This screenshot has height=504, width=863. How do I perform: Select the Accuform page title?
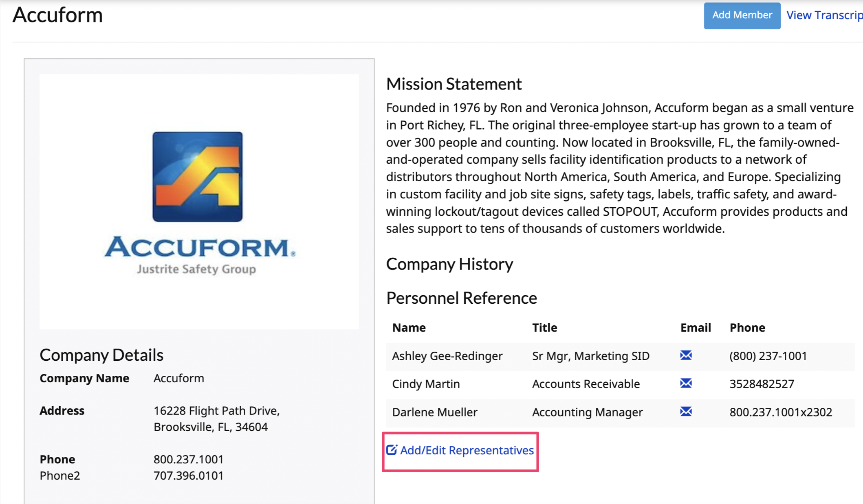click(x=57, y=15)
